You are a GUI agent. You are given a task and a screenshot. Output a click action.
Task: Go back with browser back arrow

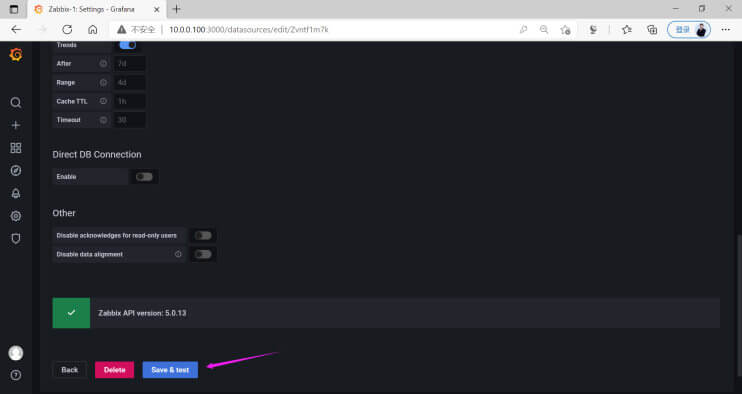tap(16, 29)
